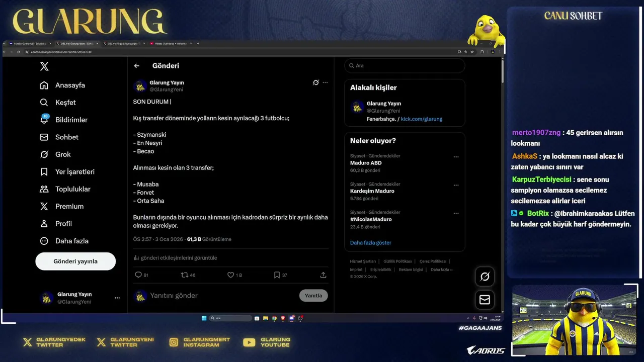Open Hizmet Şartları footer link
This screenshot has height=362, width=644.
[363, 261]
